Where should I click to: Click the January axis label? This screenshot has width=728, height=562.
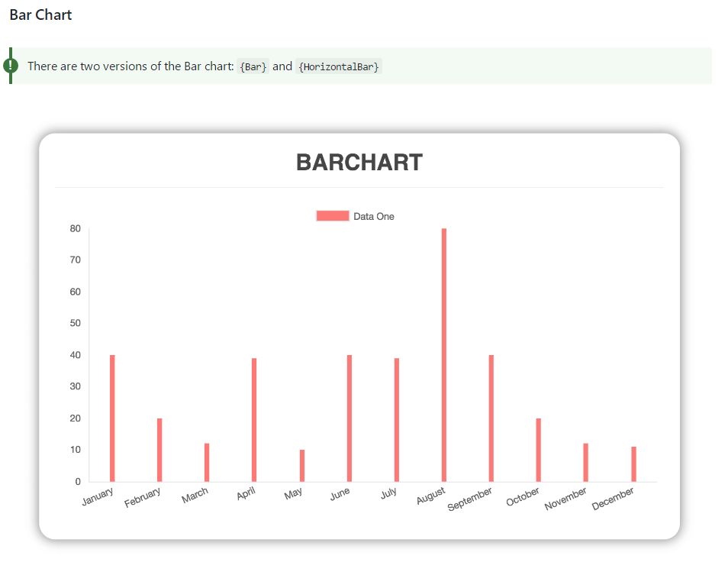click(x=98, y=496)
